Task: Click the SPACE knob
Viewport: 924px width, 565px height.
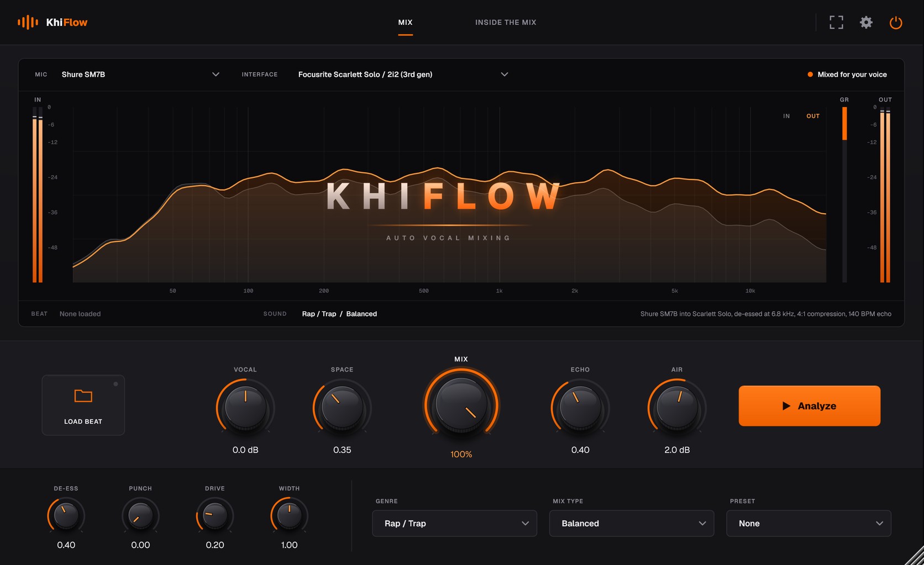Action: point(342,408)
